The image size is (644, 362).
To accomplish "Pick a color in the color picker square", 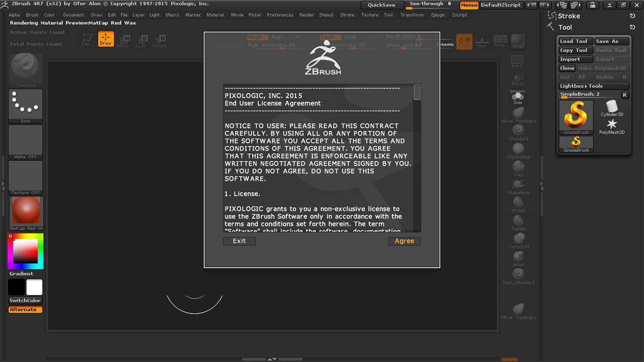I will pyautogui.click(x=26, y=250).
